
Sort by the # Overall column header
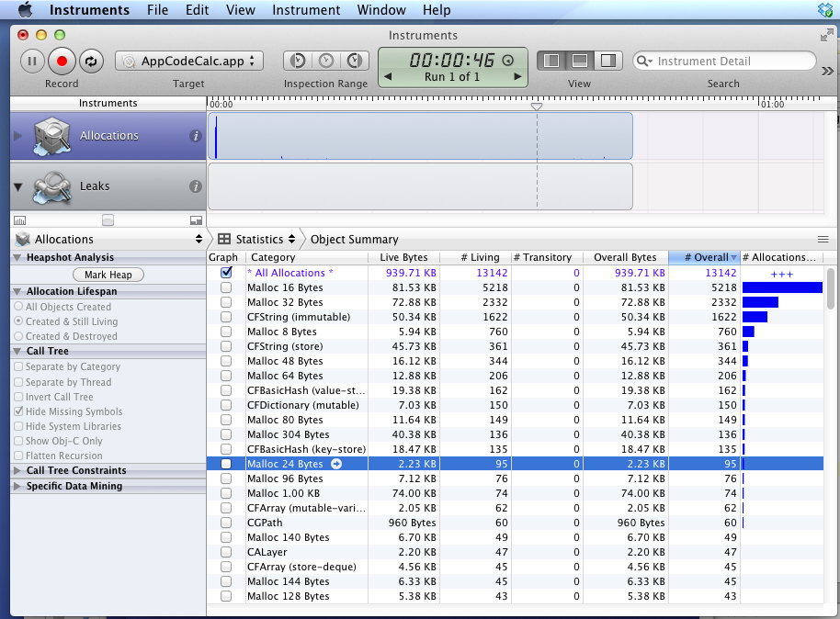705,257
